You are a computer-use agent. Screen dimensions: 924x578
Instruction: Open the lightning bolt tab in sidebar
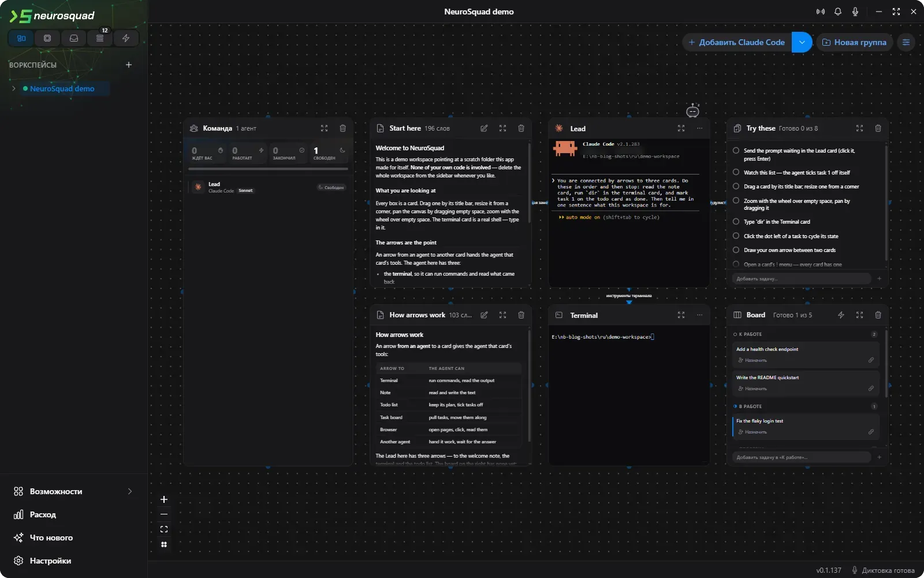click(126, 38)
